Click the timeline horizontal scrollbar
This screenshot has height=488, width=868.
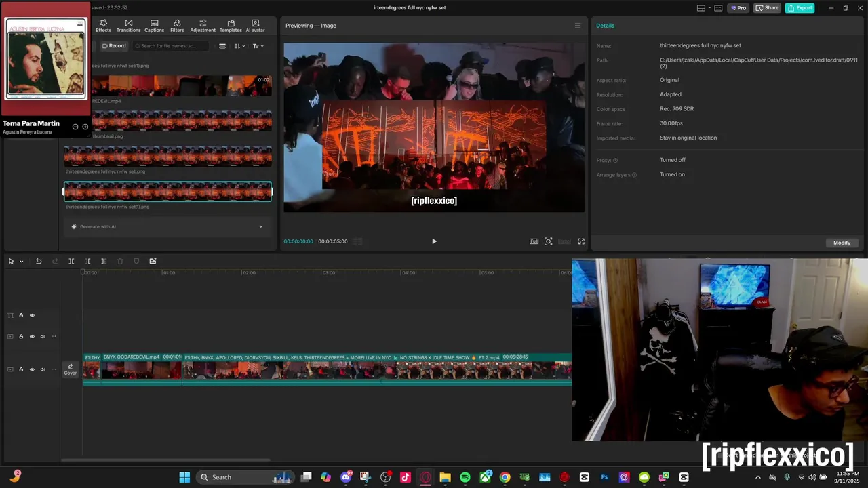[166, 460]
